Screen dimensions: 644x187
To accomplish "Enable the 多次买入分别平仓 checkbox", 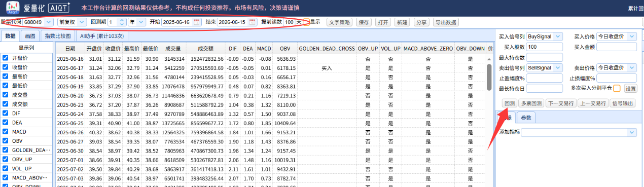I will tap(617, 88).
